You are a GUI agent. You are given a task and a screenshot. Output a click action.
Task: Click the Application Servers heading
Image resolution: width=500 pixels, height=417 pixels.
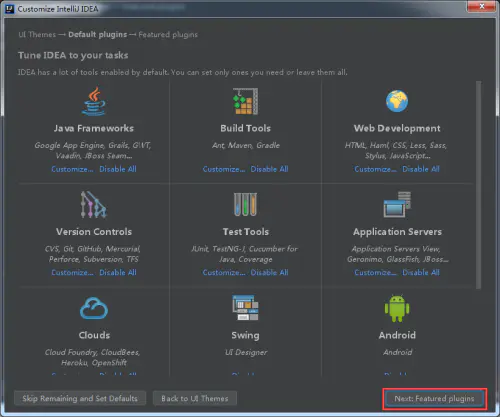[397, 232]
